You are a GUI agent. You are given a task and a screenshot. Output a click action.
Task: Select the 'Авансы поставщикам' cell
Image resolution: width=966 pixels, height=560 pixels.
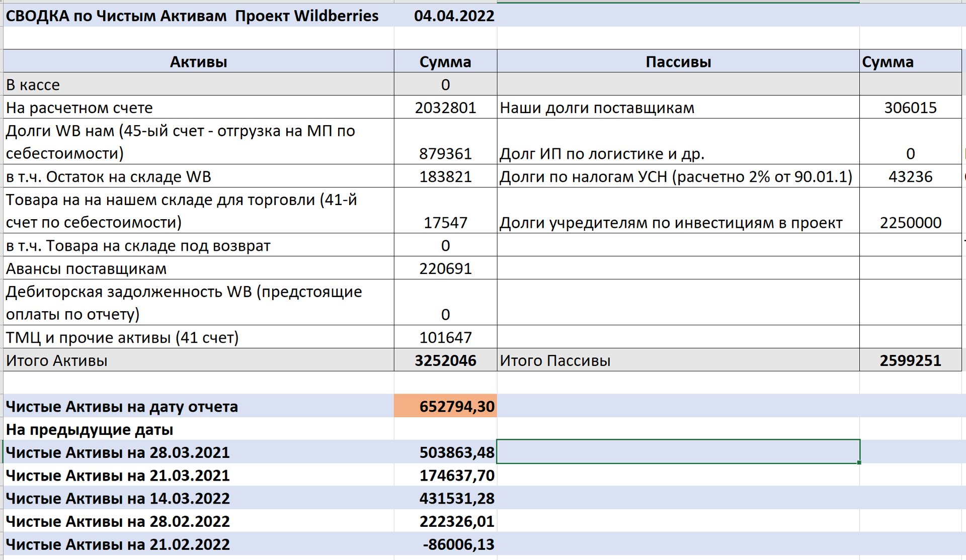(x=199, y=268)
